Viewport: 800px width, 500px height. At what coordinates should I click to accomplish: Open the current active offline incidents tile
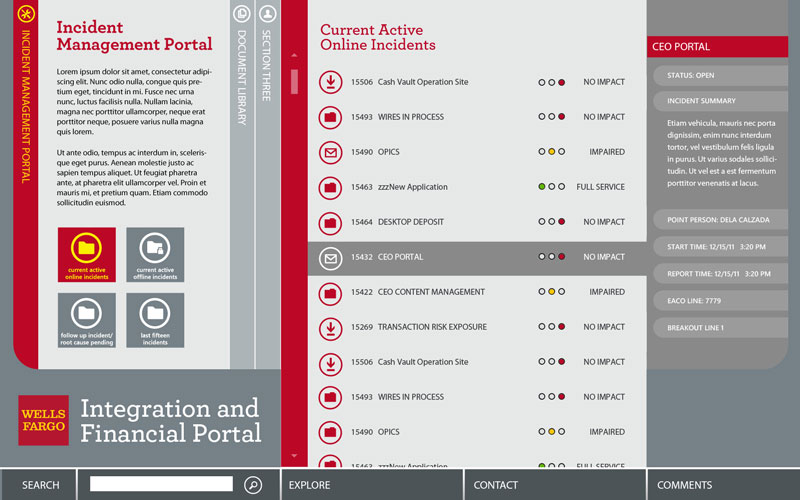coord(155,255)
